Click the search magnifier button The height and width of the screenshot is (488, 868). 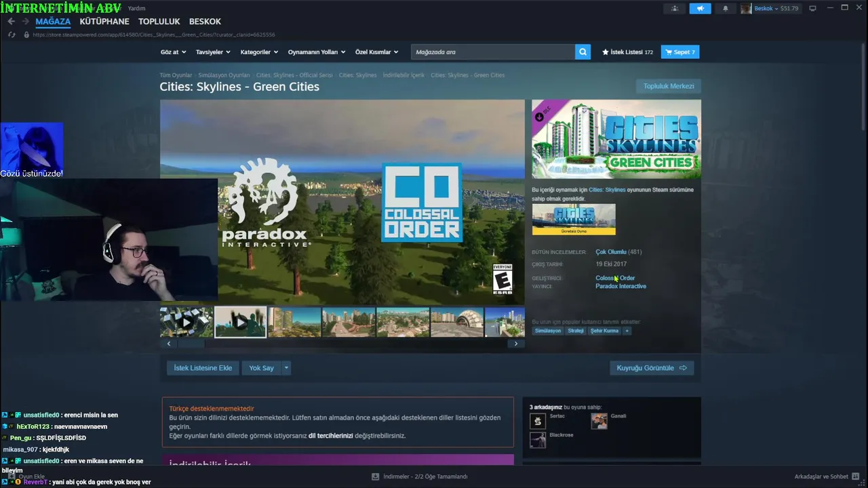[x=583, y=52]
